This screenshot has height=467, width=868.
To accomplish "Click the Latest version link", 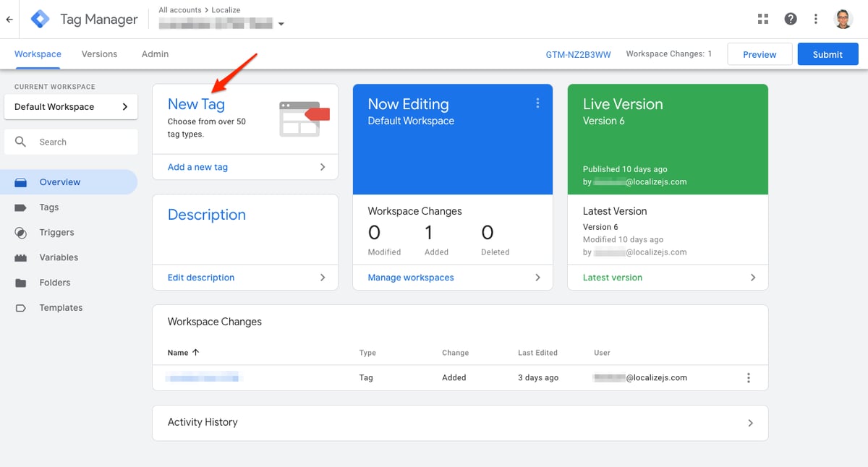I will pyautogui.click(x=613, y=278).
